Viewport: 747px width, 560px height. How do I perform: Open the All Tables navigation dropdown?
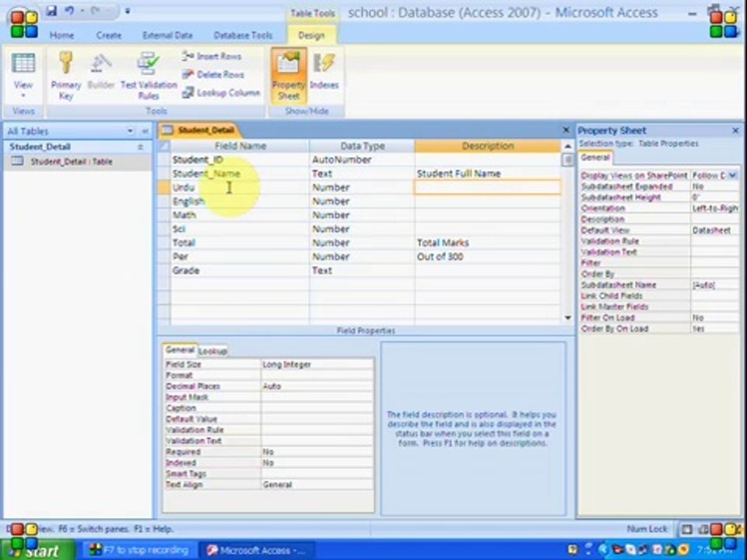(x=130, y=131)
